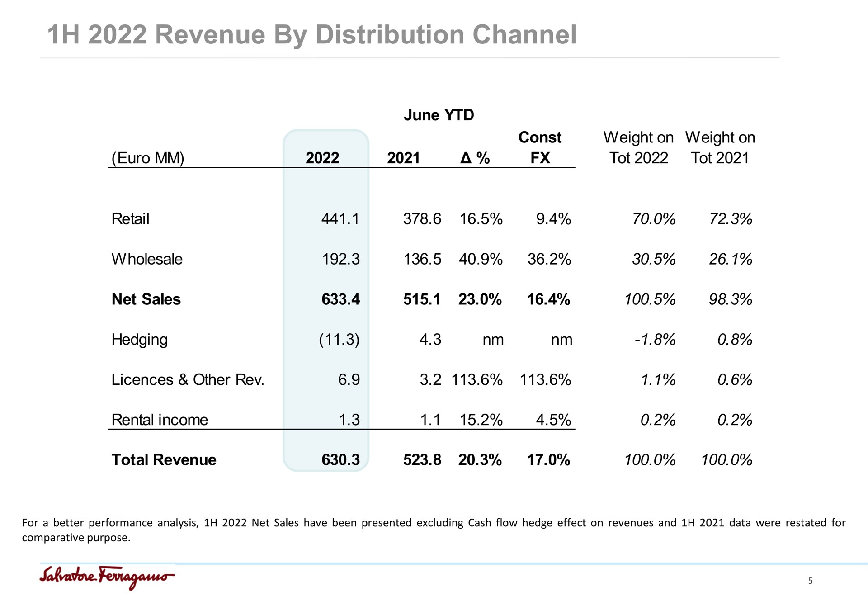Click Rental income 2022 value 1.3
This screenshot has width=868, height=601.
point(349,420)
